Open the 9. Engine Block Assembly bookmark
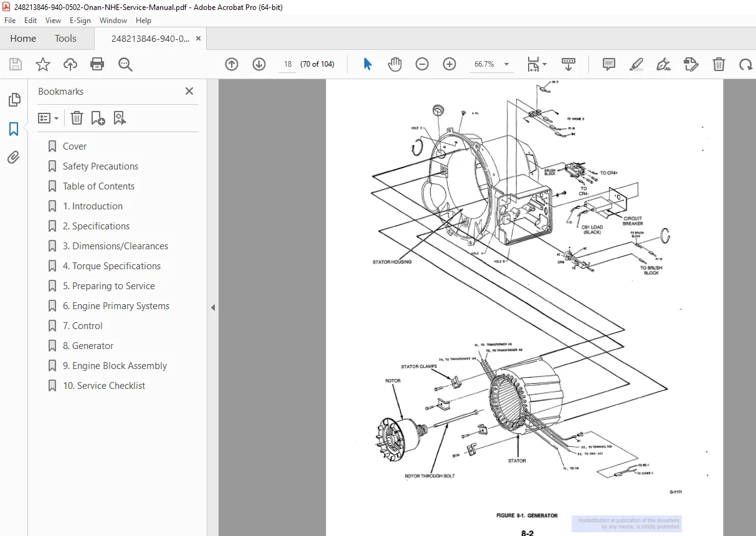Image resolution: width=756 pixels, height=536 pixels. coord(115,366)
